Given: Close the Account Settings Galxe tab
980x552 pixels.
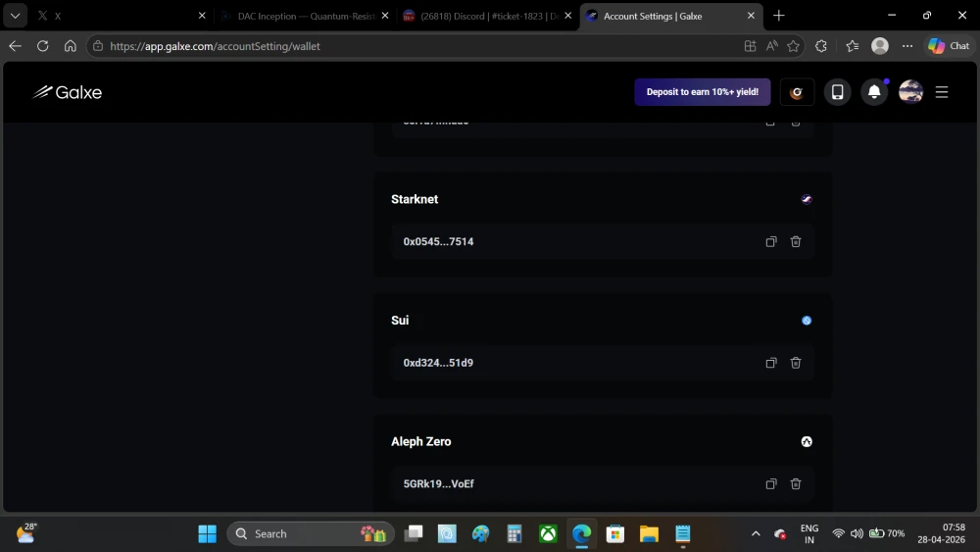Looking at the screenshot, I should (752, 16).
